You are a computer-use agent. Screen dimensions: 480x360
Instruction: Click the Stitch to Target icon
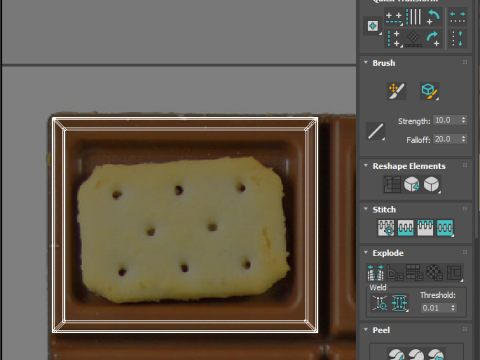pyautogui.click(x=386, y=228)
